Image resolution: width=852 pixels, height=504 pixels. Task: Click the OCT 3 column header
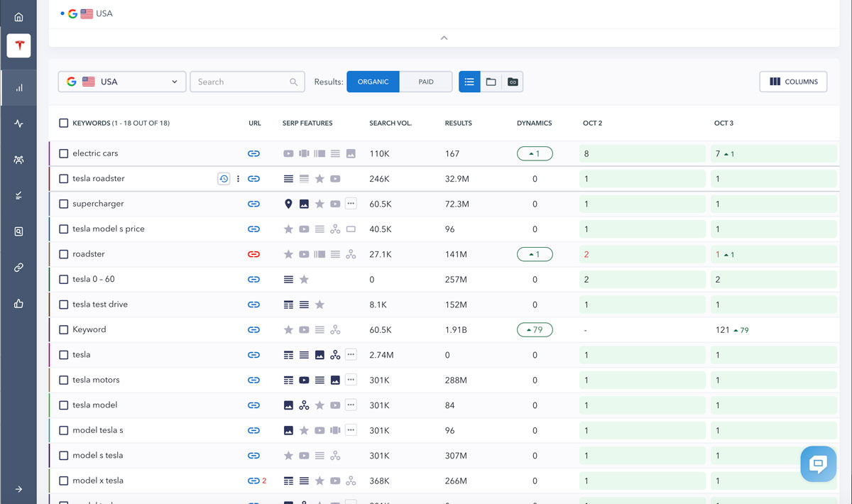click(x=724, y=123)
